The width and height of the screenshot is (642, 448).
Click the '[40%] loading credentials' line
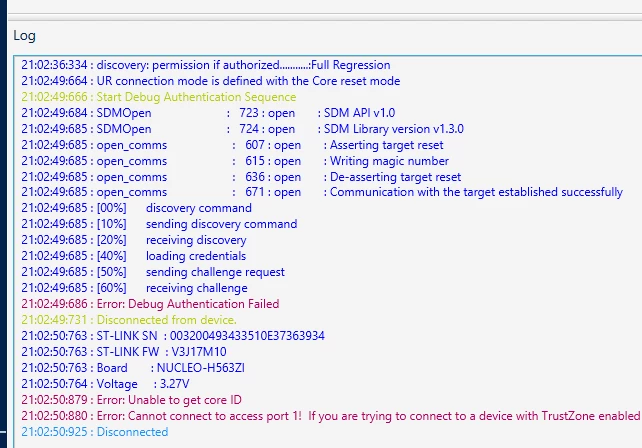coord(133,256)
